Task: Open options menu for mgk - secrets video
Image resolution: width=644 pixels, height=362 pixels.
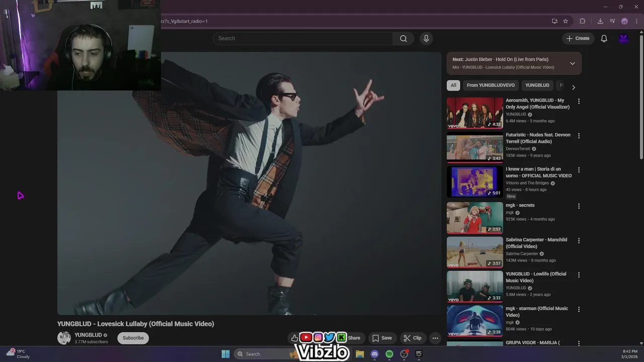Action: 579,206
